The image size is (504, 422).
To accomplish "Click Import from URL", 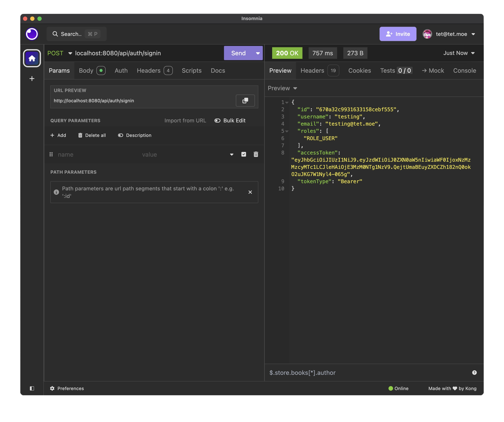I will [185, 121].
